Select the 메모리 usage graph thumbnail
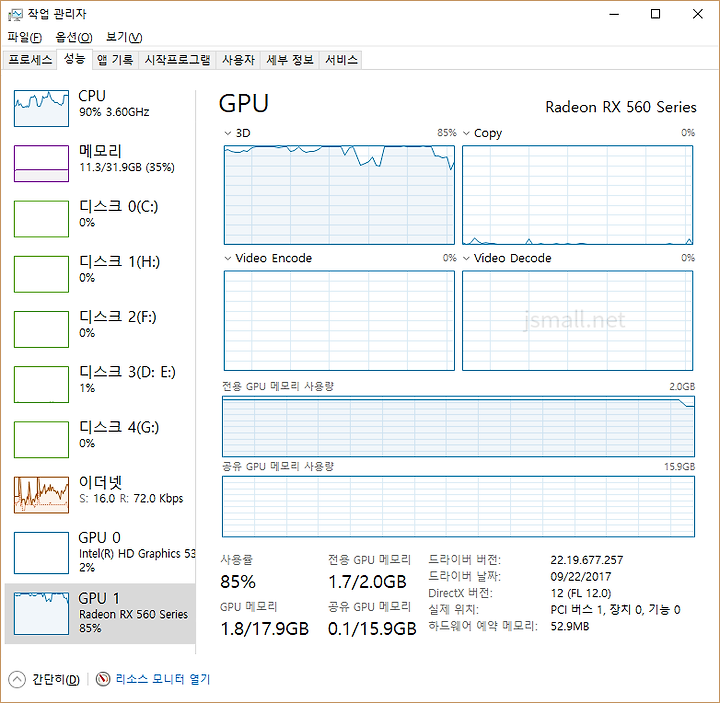720x703 pixels. tap(41, 163)
